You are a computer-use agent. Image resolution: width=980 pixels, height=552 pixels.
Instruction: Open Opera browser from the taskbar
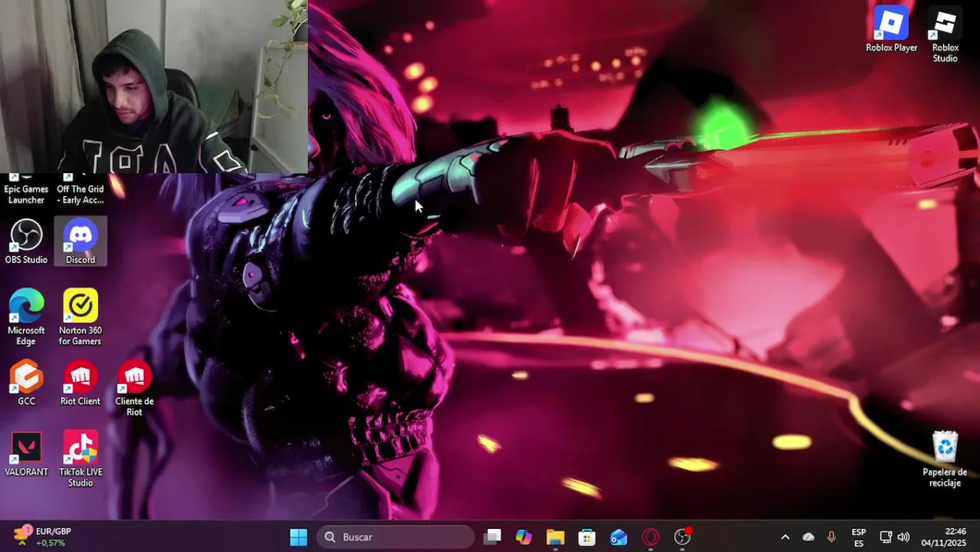[x=650, y=537]
